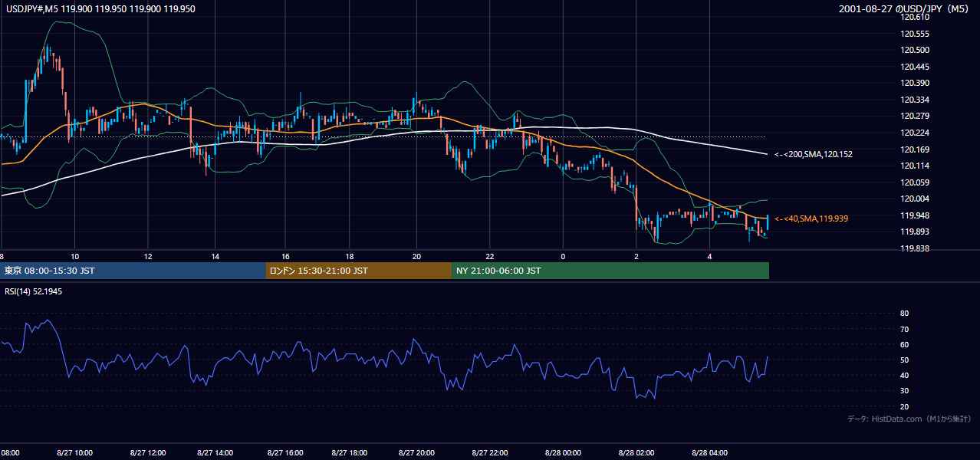Click the 119.948 price axis label
980x460 pixels.
click(915, 215)
